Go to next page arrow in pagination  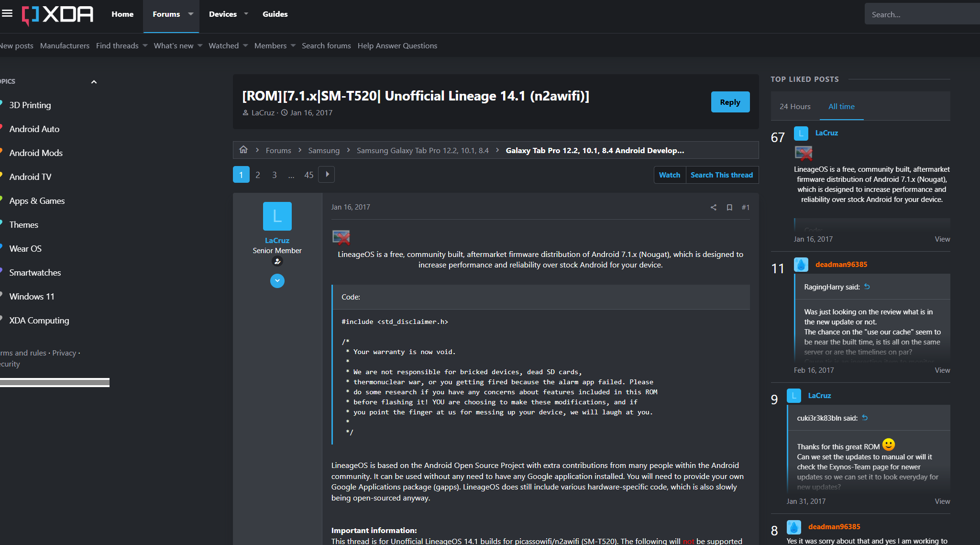pos(327,174)
